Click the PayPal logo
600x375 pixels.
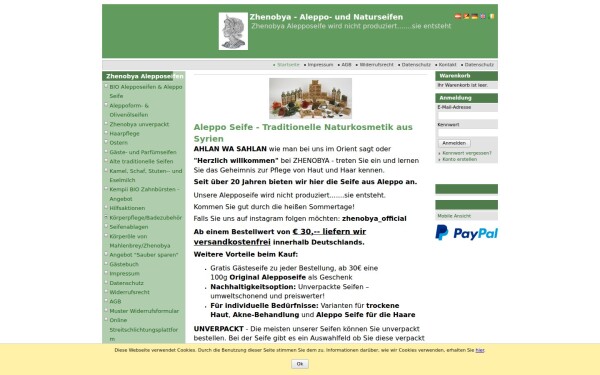pos(466,233)
